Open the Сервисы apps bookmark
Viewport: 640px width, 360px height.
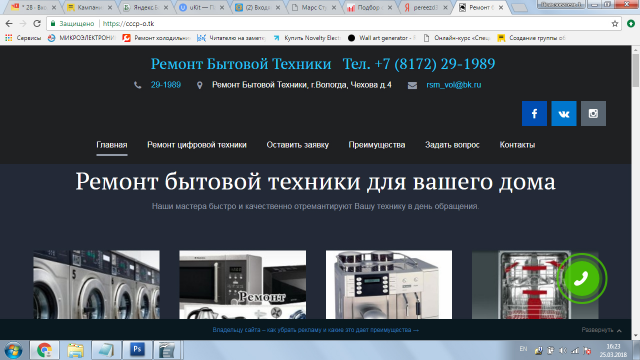point(23,38)
